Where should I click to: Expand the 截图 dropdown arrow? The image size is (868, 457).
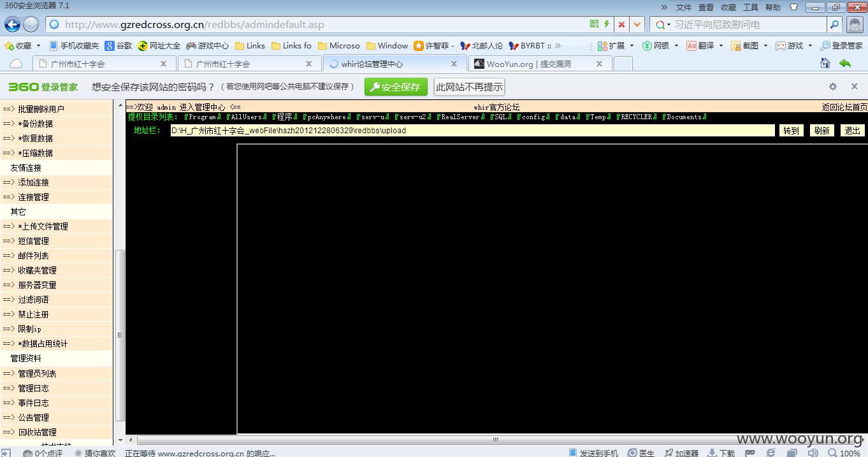coord(765,46)
